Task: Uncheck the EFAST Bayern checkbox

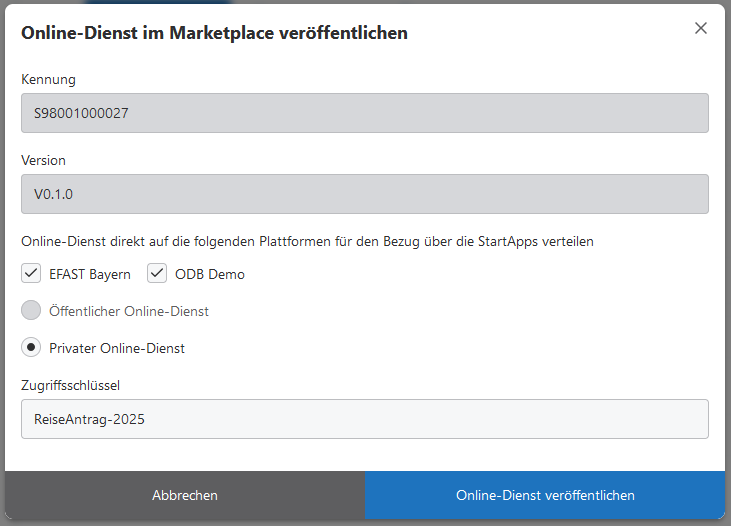Action: pyautogui.click(x=32, y=274)
